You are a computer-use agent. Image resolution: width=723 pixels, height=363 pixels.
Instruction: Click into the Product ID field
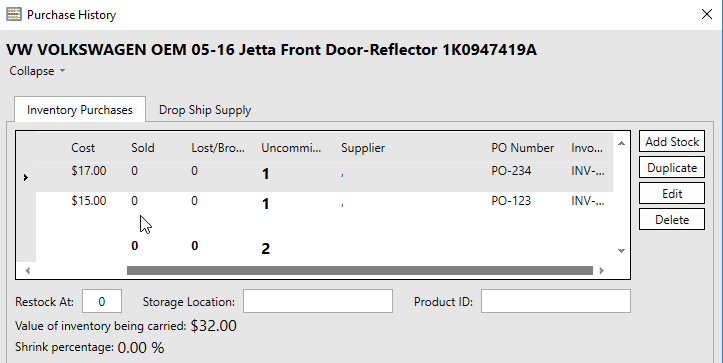click(556, 302)
